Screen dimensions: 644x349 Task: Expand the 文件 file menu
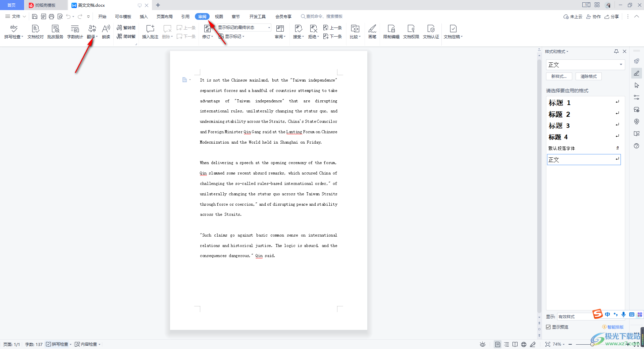(15, 16)
